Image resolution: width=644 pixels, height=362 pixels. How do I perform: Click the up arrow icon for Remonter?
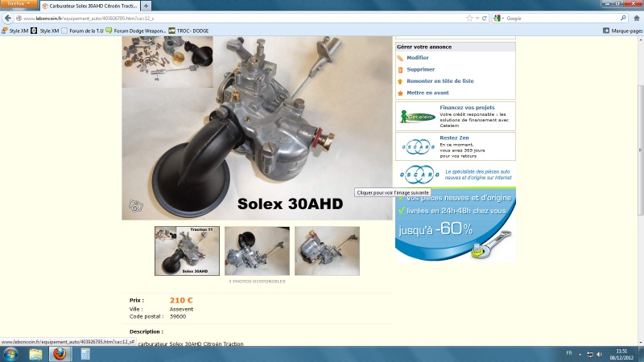pos(400,81)
